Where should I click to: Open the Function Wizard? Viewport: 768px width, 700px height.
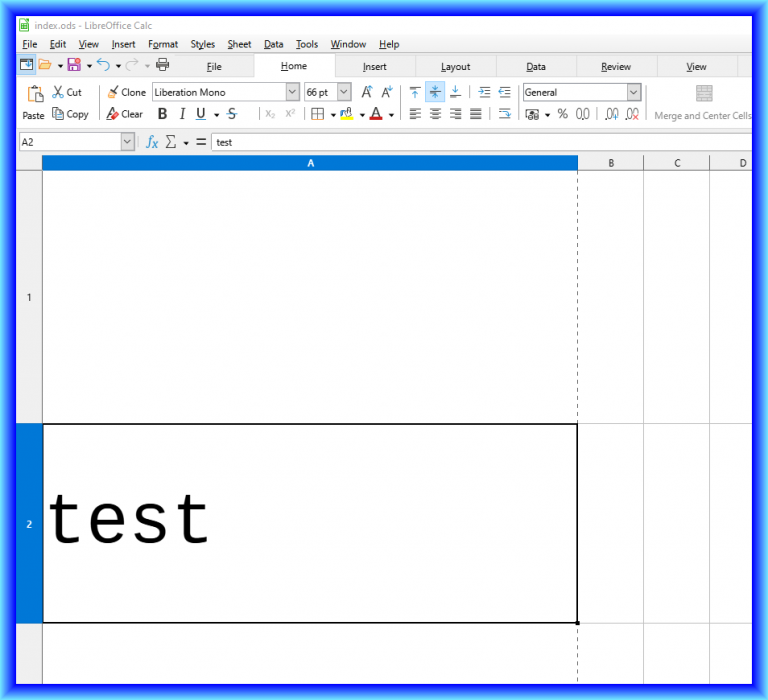pos(152,142)
